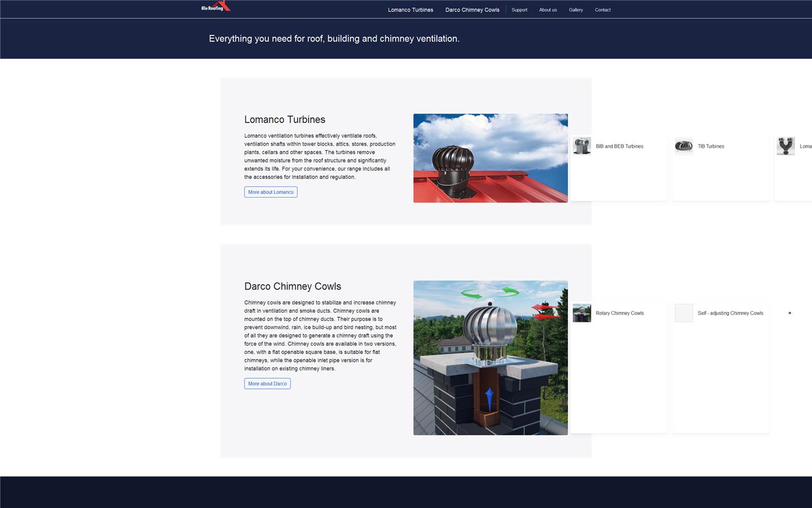Select the Lomanco Y-pipe product icon
This screenshot has width=812, height=508.
[x=785, y=146]
